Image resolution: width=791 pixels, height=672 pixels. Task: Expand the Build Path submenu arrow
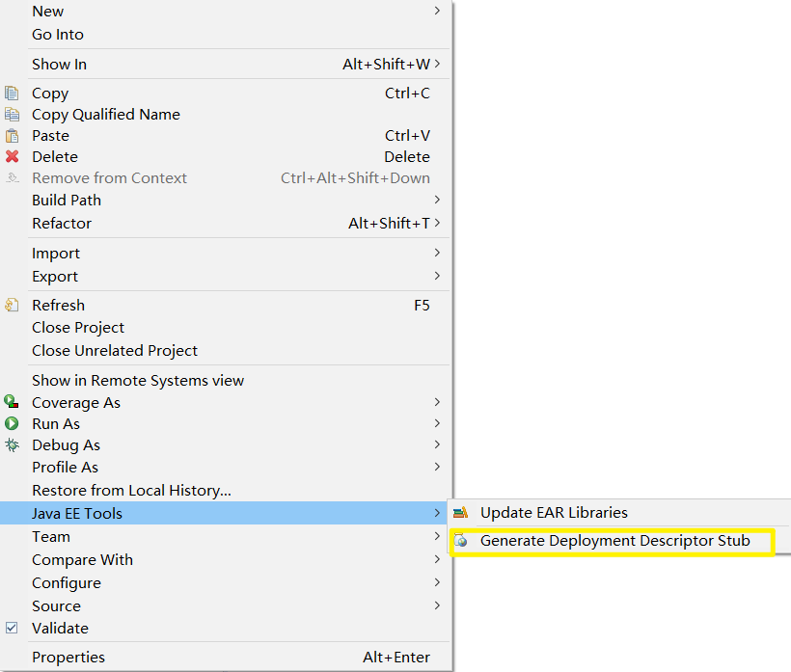tap(437, 200)
